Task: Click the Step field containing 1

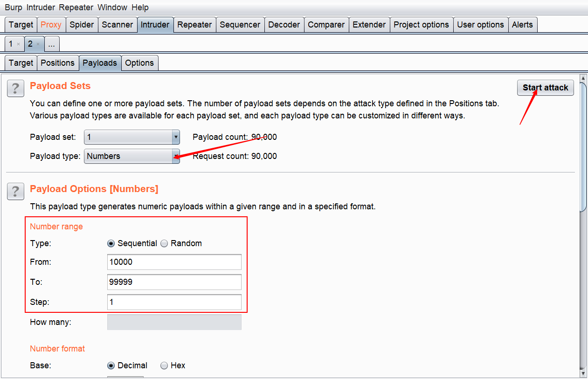Action: (174, 302)
